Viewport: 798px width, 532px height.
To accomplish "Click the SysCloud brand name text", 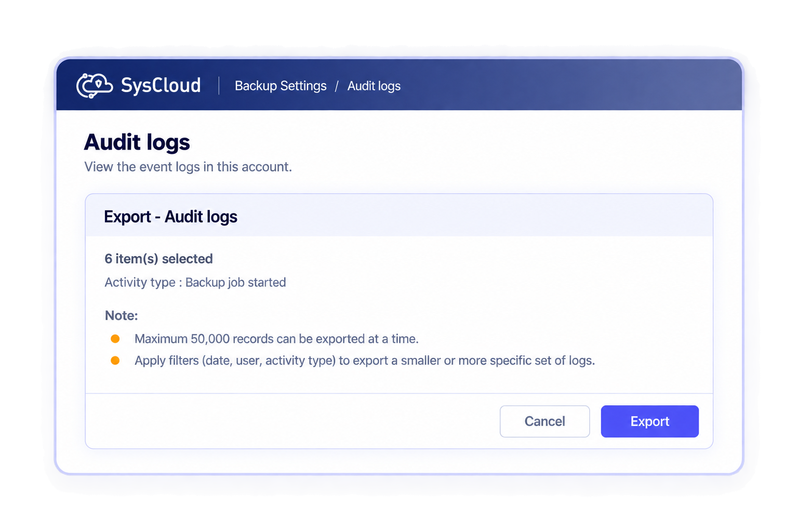I will pyautogui.click(x=161, y=85).
